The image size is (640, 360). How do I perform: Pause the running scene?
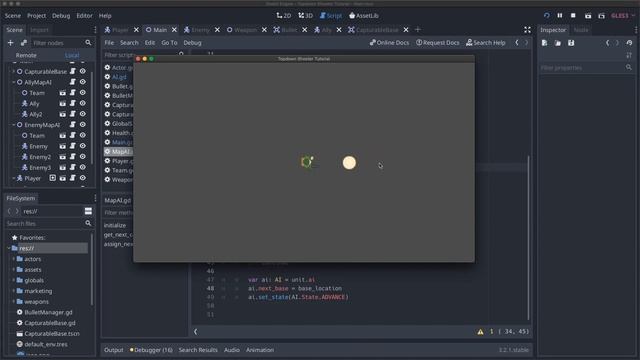coord(560,16)
